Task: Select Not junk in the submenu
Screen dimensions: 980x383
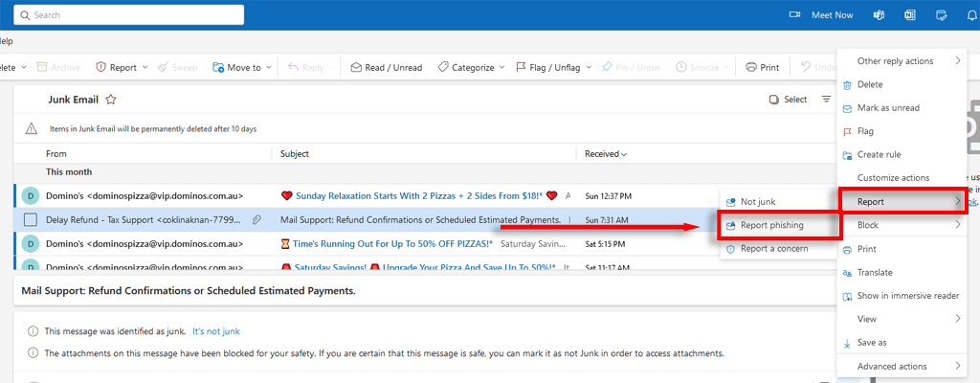Action: tap(760, 202)
